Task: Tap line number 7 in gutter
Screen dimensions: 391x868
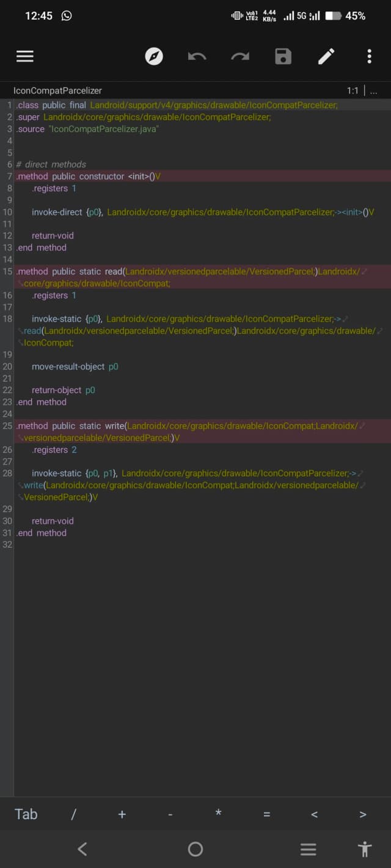Action: pyautogui.click(x=10, y=176)
